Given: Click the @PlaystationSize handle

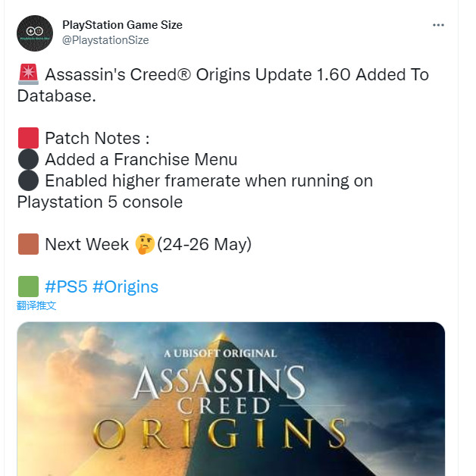Looking at the screenshot, I should point(105,40).
